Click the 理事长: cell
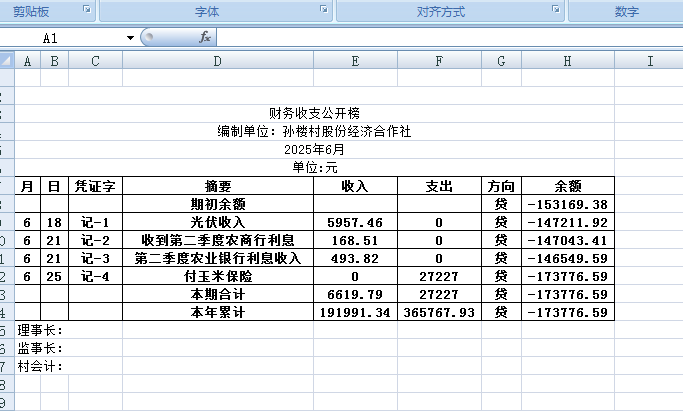This screenshot has height=411, width=683. click(40, 330)
